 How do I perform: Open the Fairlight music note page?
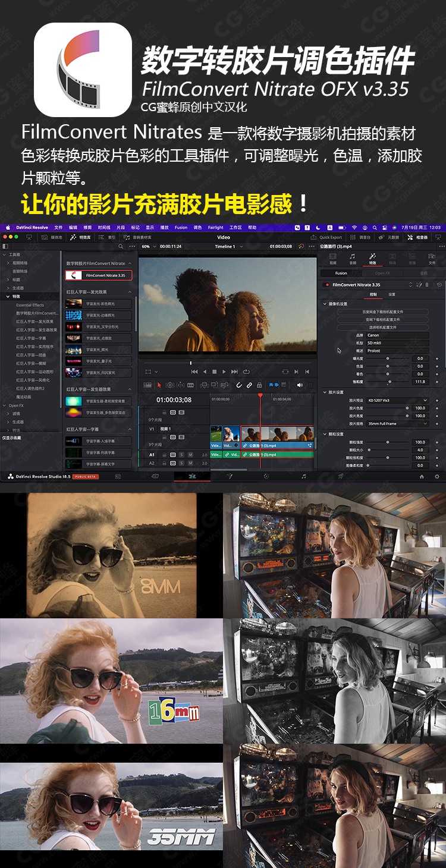point(304,476)
